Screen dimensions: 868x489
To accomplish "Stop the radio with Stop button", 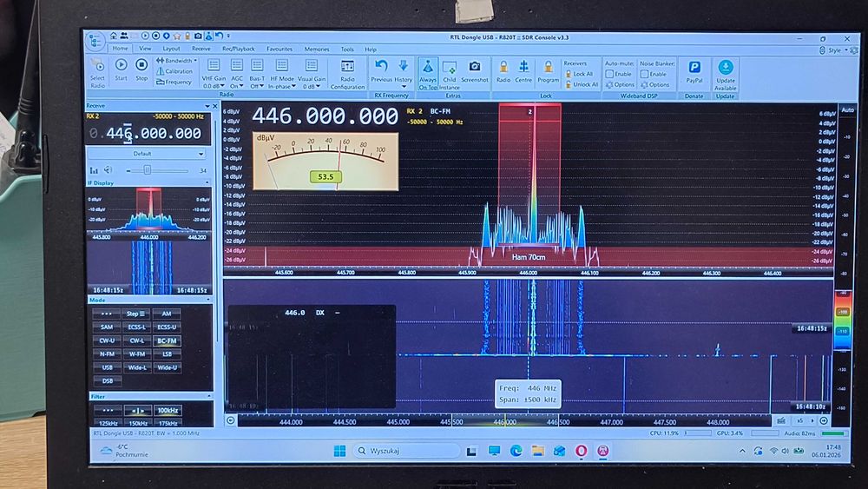I will coord(141,69).
